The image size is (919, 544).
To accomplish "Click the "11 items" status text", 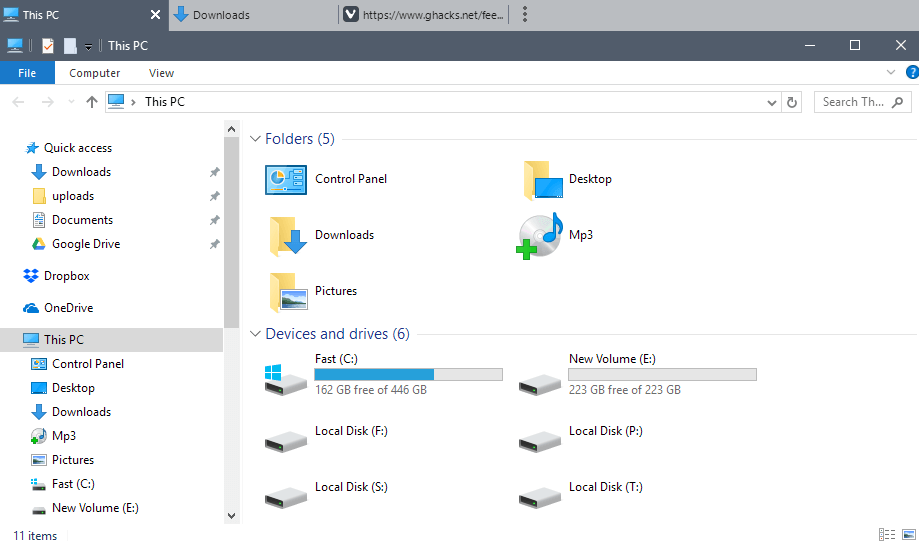I will (35, 536).
